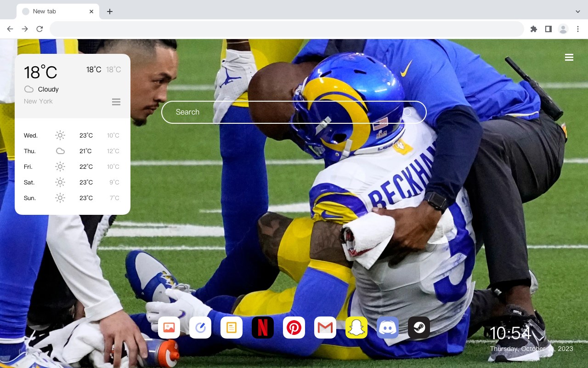Close the New tab tab
Image resolution: width=588 pixels, height=368 pixels.
pyautogui.click(x=91, y=11)
